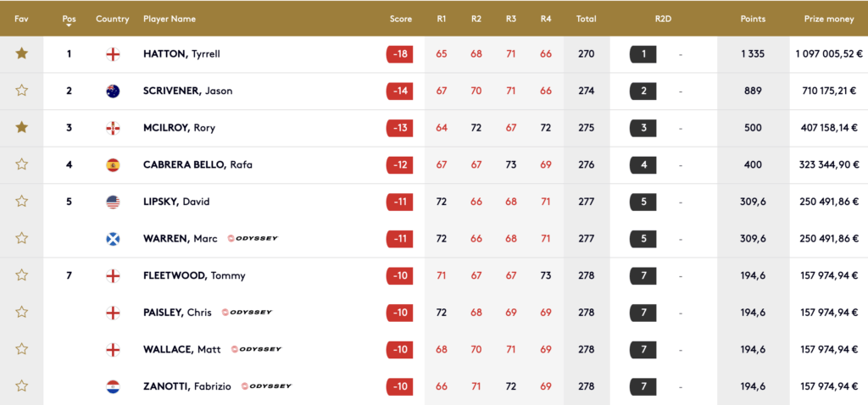This screenshot has height=405, width=868.
Task: Click the Points column header
Action: click(753, 19)
